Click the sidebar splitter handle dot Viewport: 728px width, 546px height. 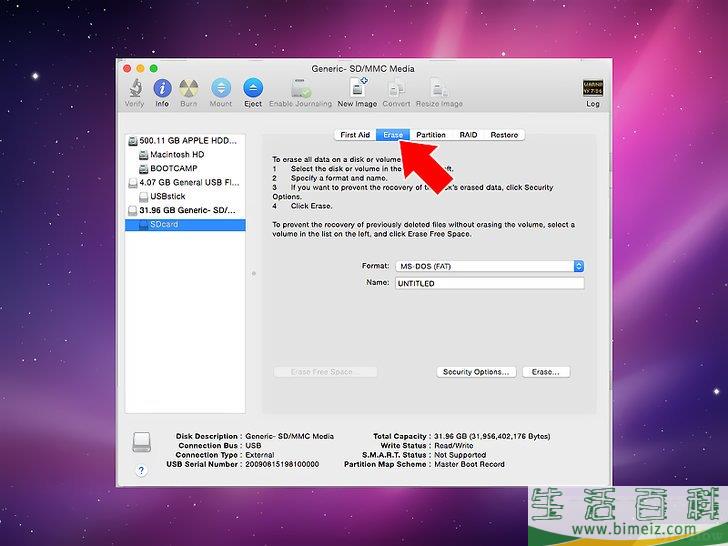point(254,273)
